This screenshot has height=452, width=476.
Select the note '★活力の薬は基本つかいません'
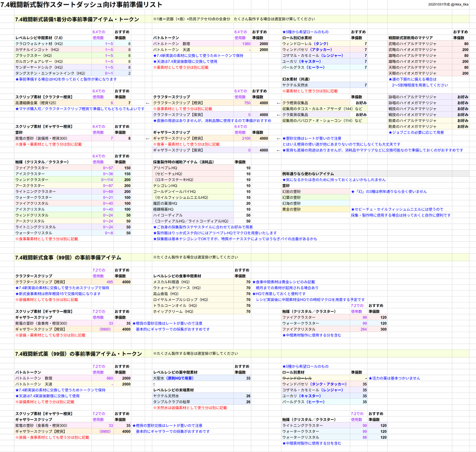click(x=394, y=378)
